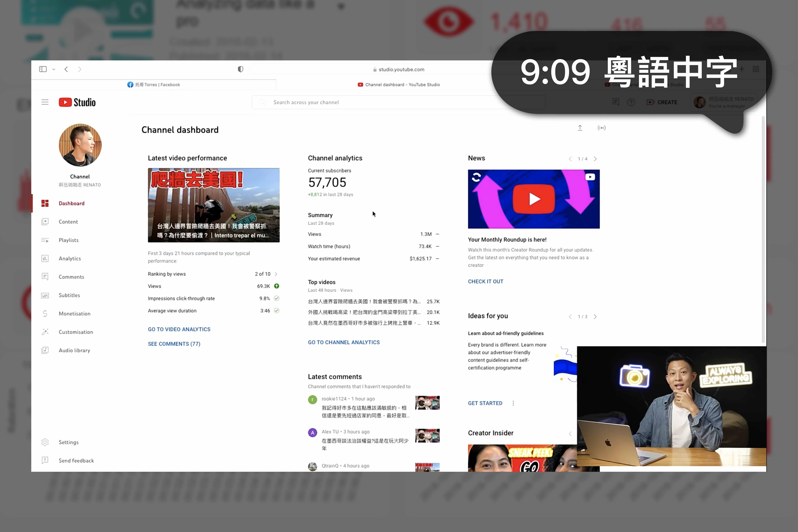The width and height of the screenshot is (798, 532).
Task: Click the Alex TU avatar icon
Action: pos(312,433)
